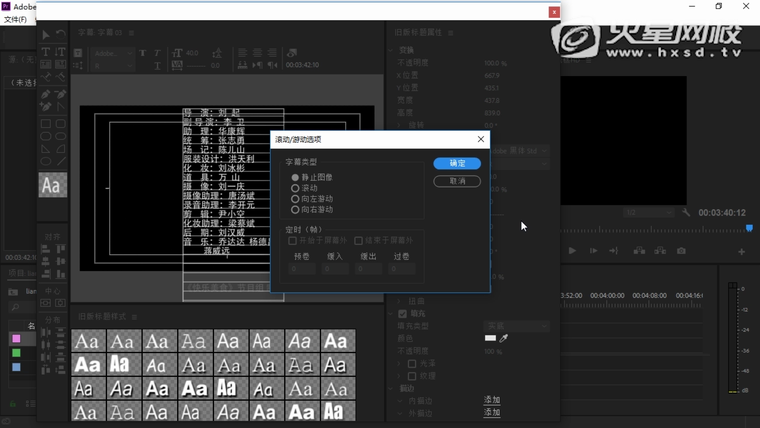Screen dimensions: 760x428
Task: Click the export frame camera icon
Action: click(682, 251)
